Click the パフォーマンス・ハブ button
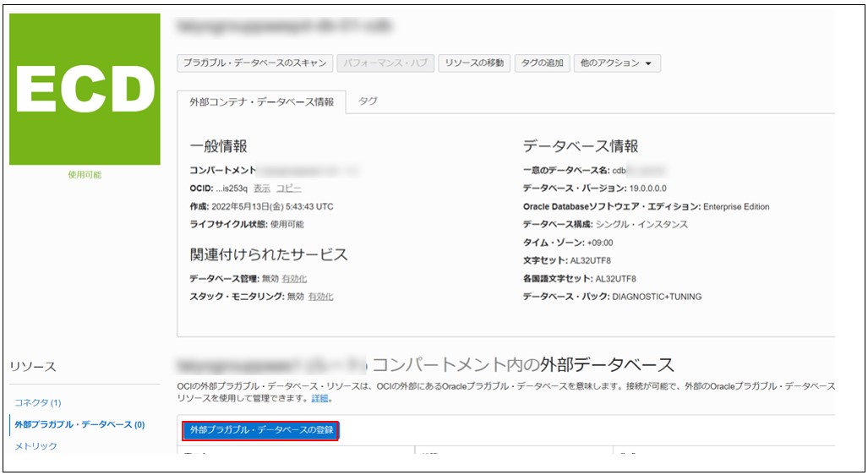The width and height of the screenshot is (868, 475). point(385,63)
